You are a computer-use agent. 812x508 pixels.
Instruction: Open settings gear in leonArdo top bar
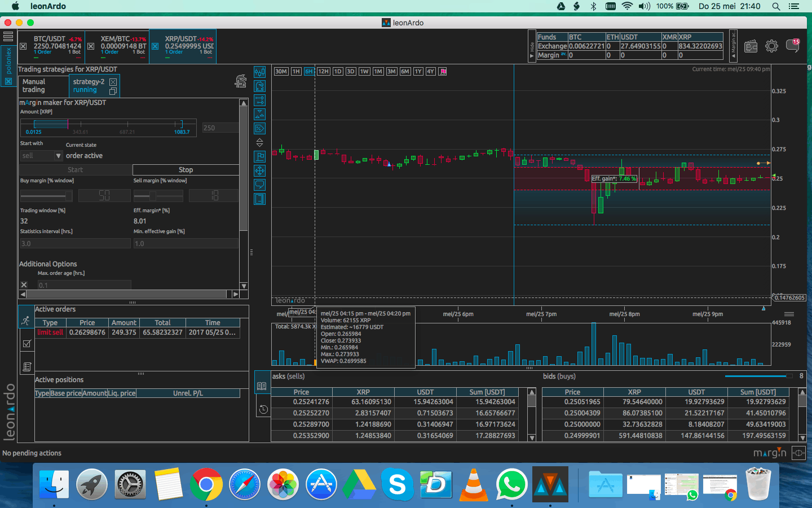click(771, 46)
